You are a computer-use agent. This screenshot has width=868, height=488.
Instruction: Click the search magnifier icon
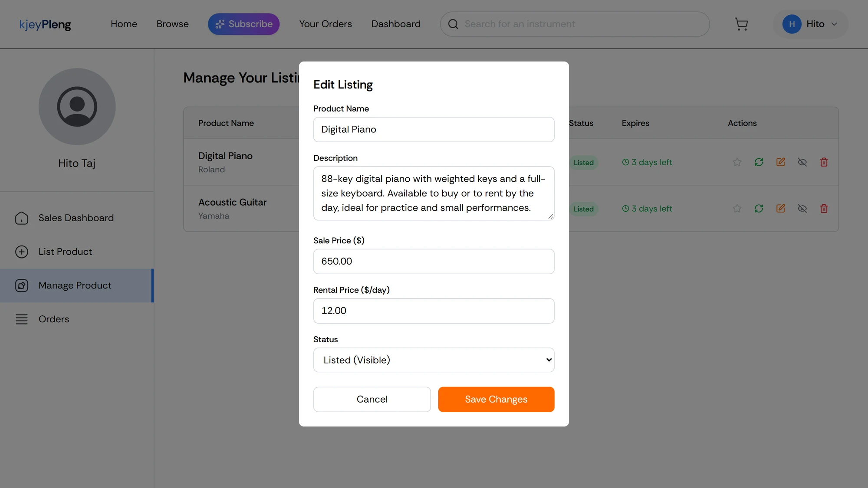click(x=453, y=24)
